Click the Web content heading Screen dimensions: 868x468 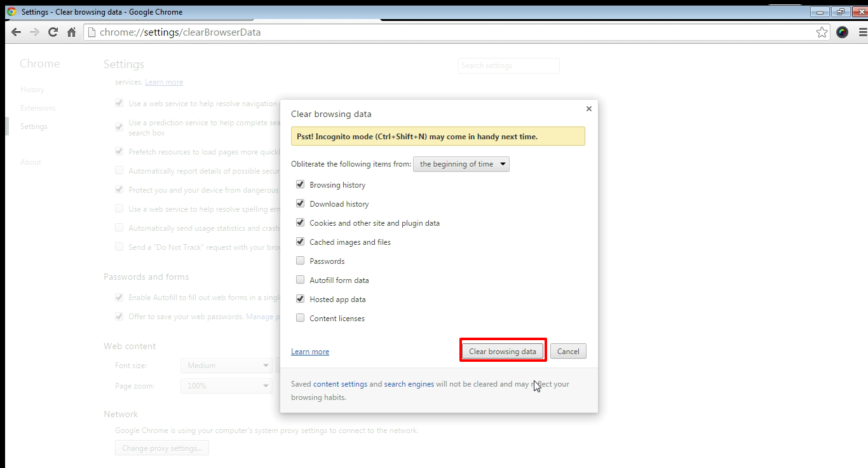(x=130, y=346)
